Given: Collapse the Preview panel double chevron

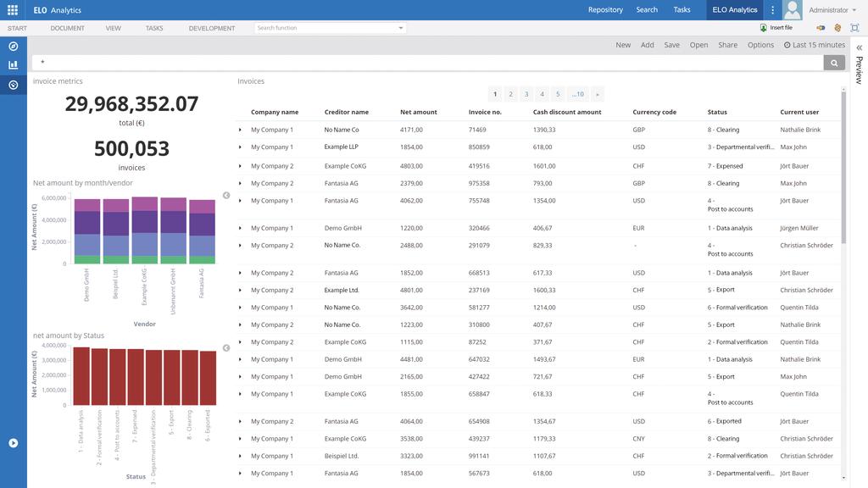Looking at the screenshot, I should [x=860, y=48].
